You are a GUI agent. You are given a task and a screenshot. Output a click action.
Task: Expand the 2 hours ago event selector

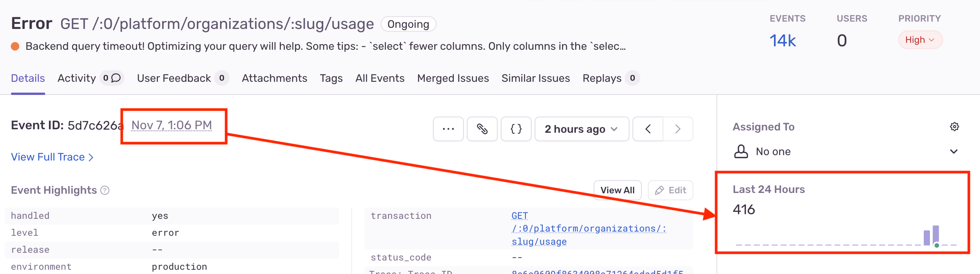[x=581, y=129]
